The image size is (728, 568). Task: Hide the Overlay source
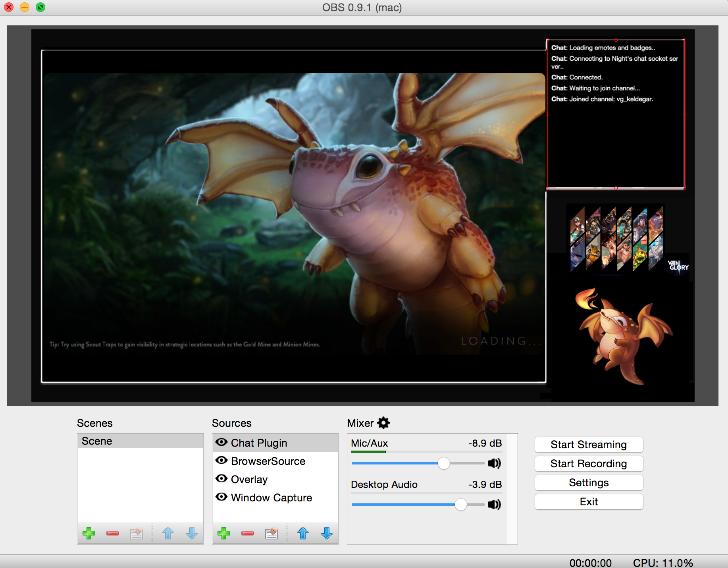pos(221,479)
